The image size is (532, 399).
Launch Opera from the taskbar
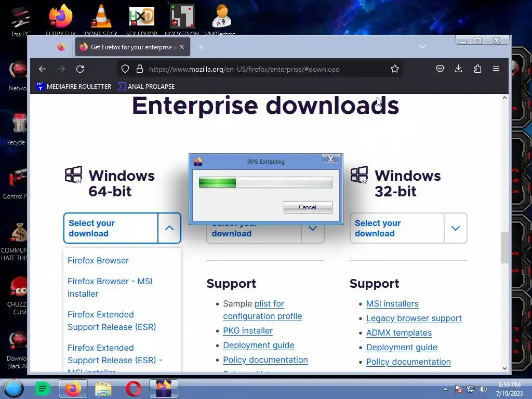[x=134, y=389]
